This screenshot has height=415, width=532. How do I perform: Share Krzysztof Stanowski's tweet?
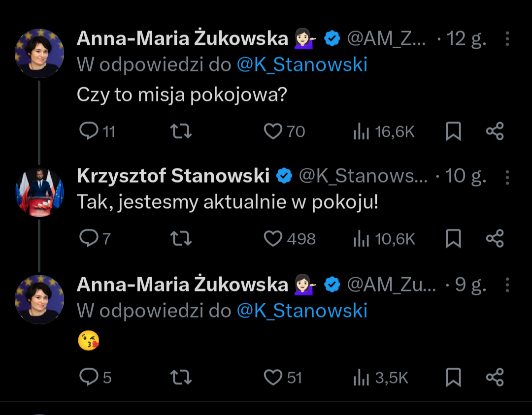(x=495, y=239)
